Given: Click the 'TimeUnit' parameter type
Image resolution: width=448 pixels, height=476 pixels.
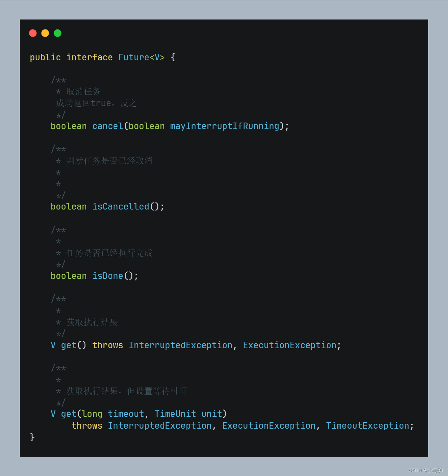Looking at the screenshot, I should (175, 414).
